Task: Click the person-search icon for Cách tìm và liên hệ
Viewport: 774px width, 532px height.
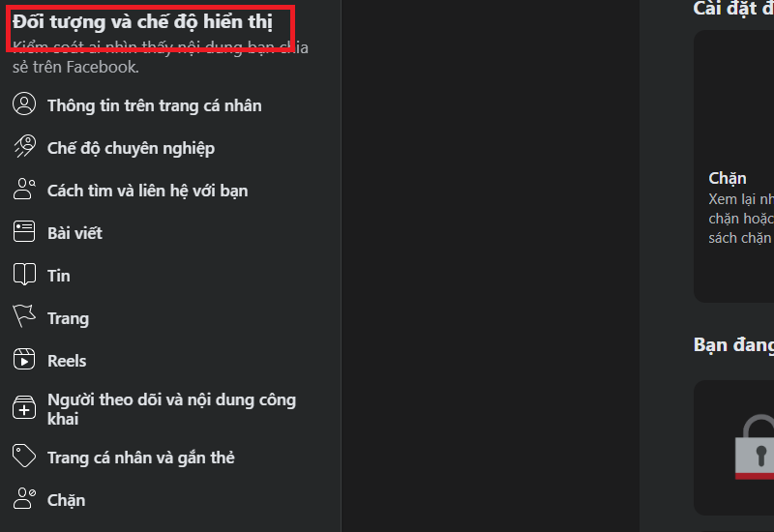Action: point(24,189)
